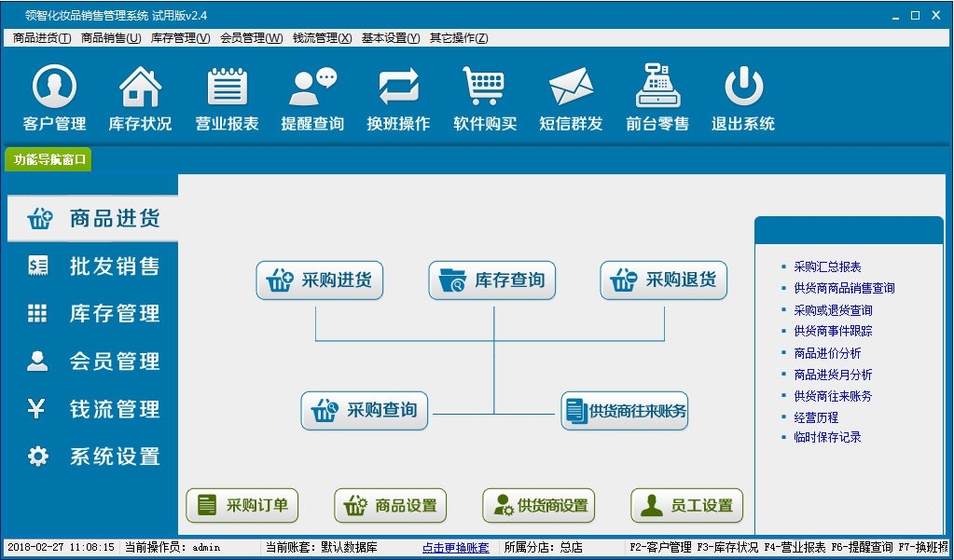Open the 基本设置(Y) menu
954x560 pixels.
pyautogui.click(x=391, y=37)
